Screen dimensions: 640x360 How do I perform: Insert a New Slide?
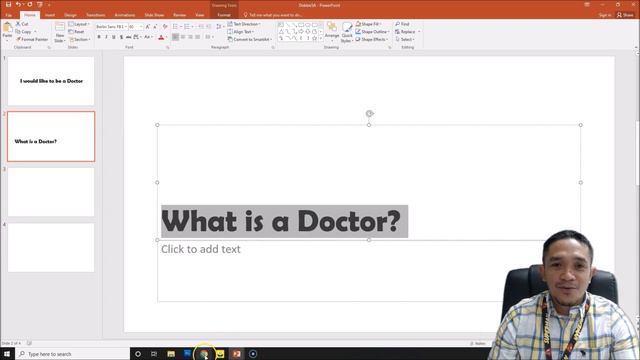60,32
